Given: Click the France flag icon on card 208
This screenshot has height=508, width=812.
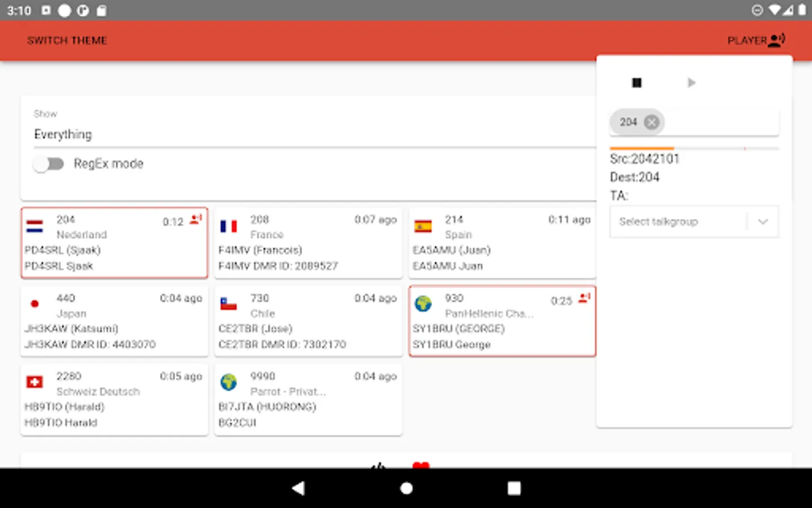Looking at the screenshot, I should tap(228, 227).
